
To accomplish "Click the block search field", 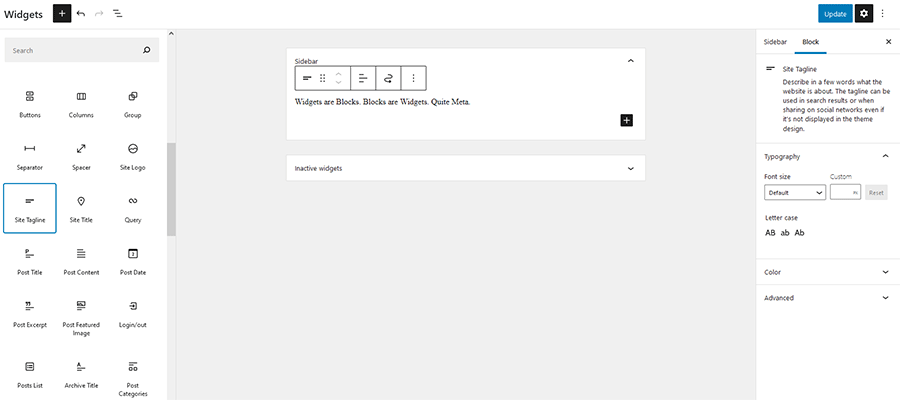I will coord(75,50).
